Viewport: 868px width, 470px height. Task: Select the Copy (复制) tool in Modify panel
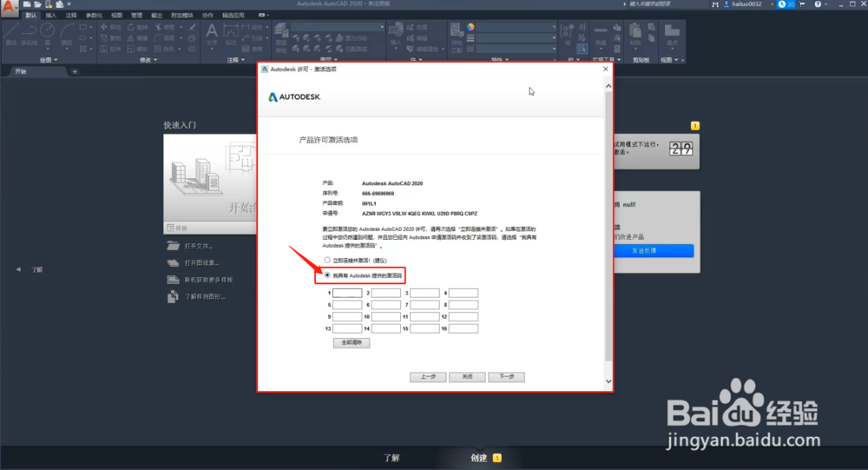pos(111,37)
